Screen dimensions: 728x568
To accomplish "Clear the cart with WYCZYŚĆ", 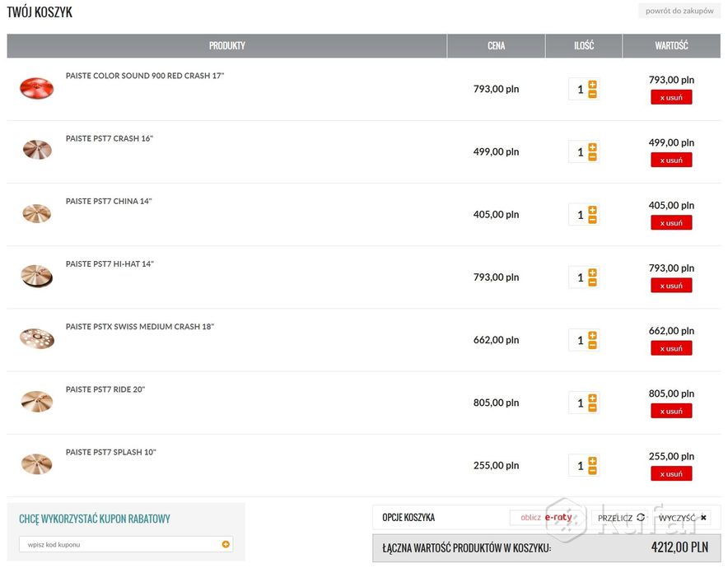I will (x=683, y=518).
